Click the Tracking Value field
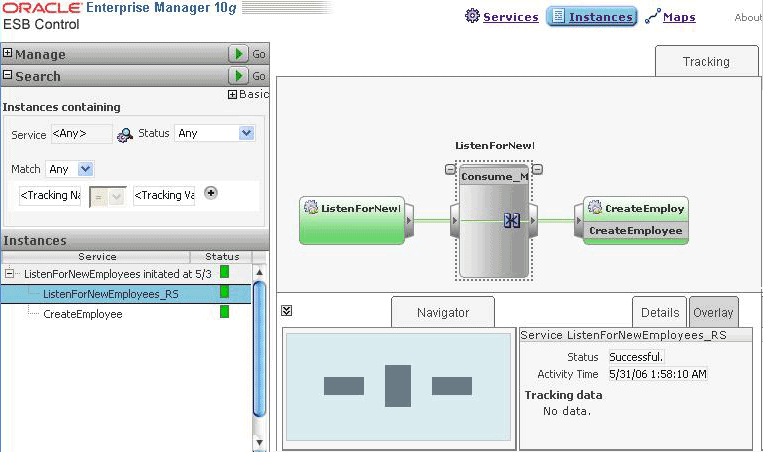Viewport: 763px width, 452px height. click(x=164, y=195)
